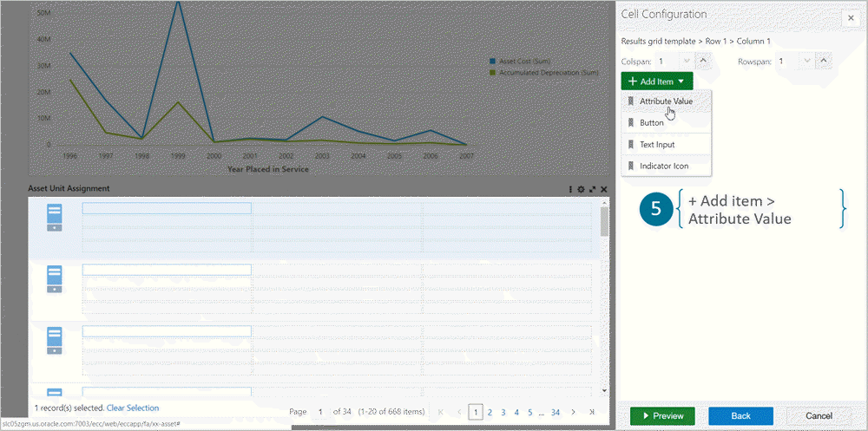Toggle the Accumulated Depreciation (Sum) legend entry
This screenshot has width=868, height=431.
543,73
